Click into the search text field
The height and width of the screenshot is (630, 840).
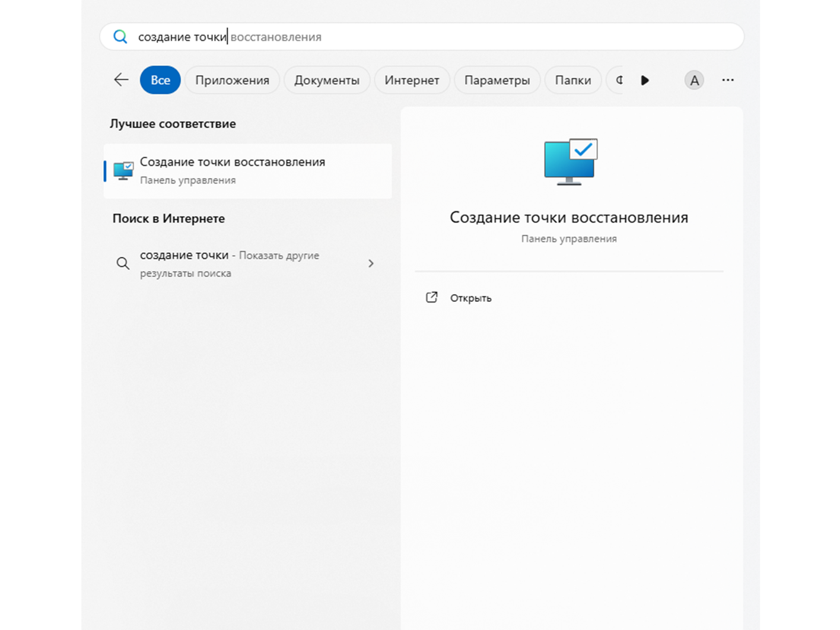[x=415, y=37]
